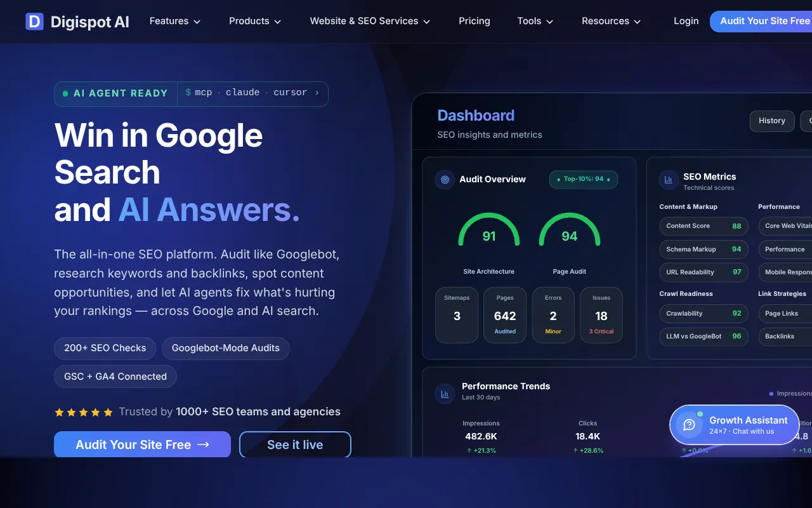Screen dimensions: 812x508
Task: Select the URL Readability 97 row
Action: click(x=704, y=272)
